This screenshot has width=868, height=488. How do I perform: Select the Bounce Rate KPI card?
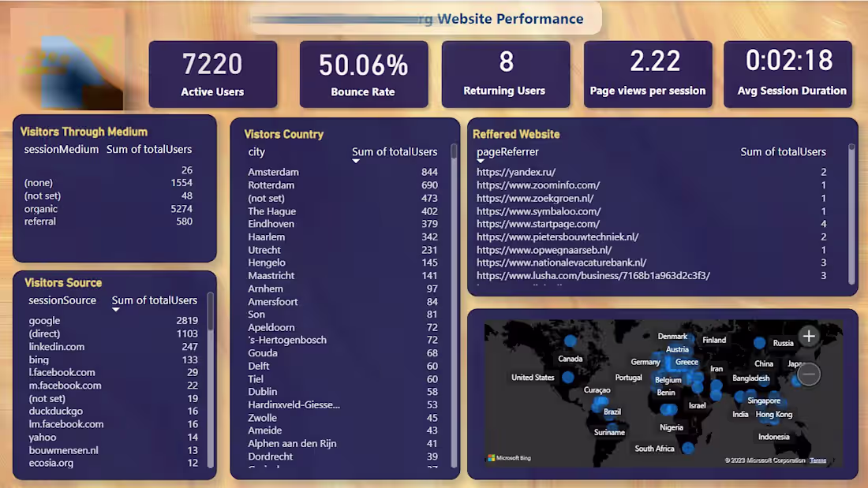click(x=364, y=73)
